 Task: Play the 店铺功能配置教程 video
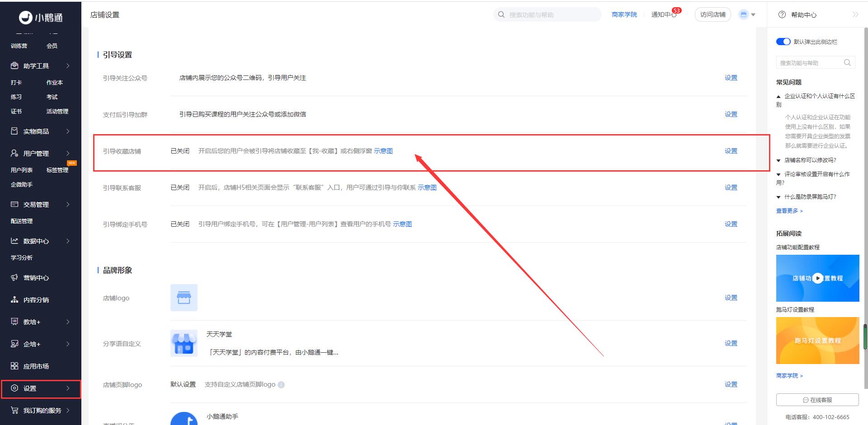[x=817, y=278]
